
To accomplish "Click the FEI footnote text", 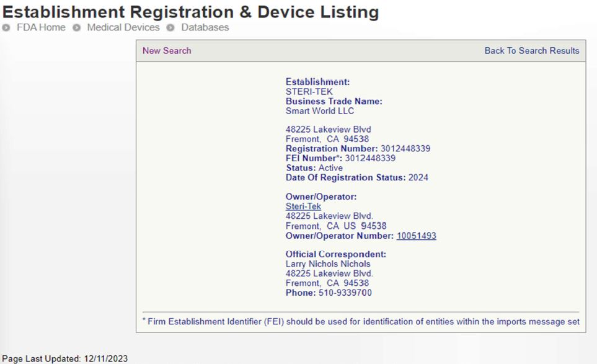I will coord(361,321).
